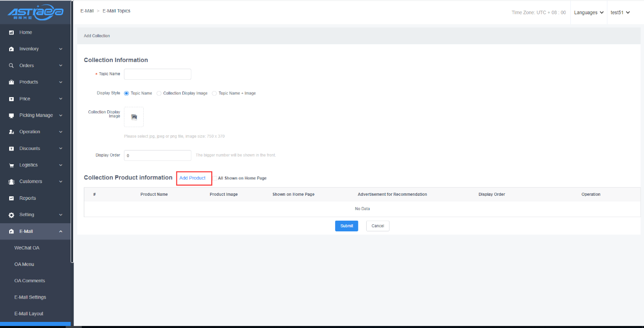644x328 pixels.
Task: Click the Topic Name input field
Action: (x=157, y=74)
